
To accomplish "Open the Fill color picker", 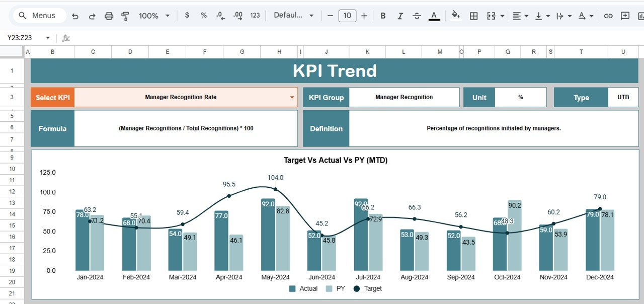I will (455, 16).
